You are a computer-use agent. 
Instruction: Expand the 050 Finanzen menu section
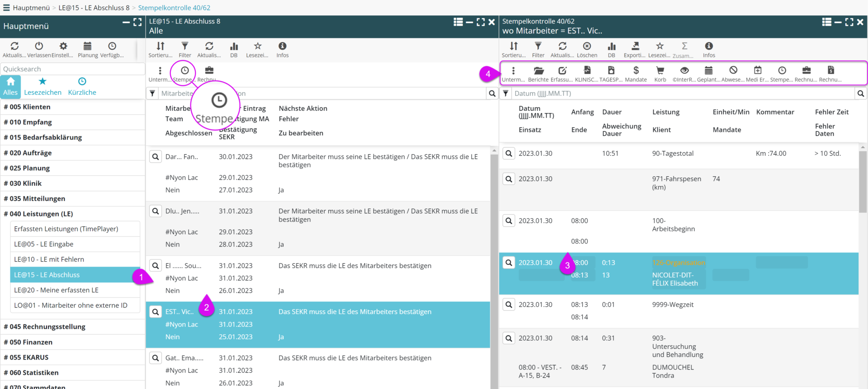(28, 342)
